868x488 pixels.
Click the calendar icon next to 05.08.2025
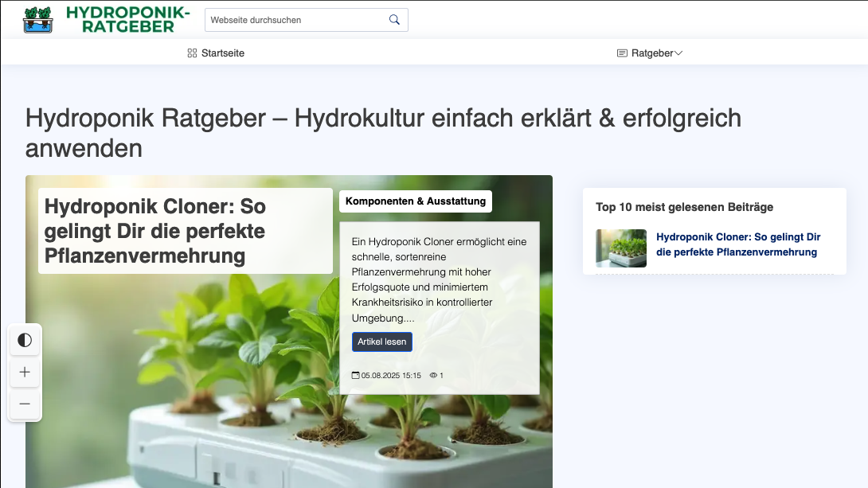pos(356,376)
